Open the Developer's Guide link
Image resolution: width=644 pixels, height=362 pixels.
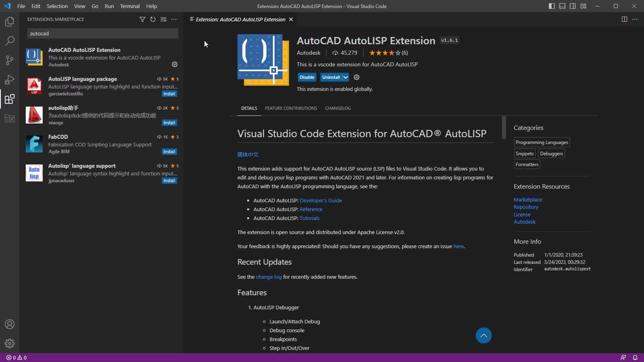pyautogui.click(x=320, y=201)
